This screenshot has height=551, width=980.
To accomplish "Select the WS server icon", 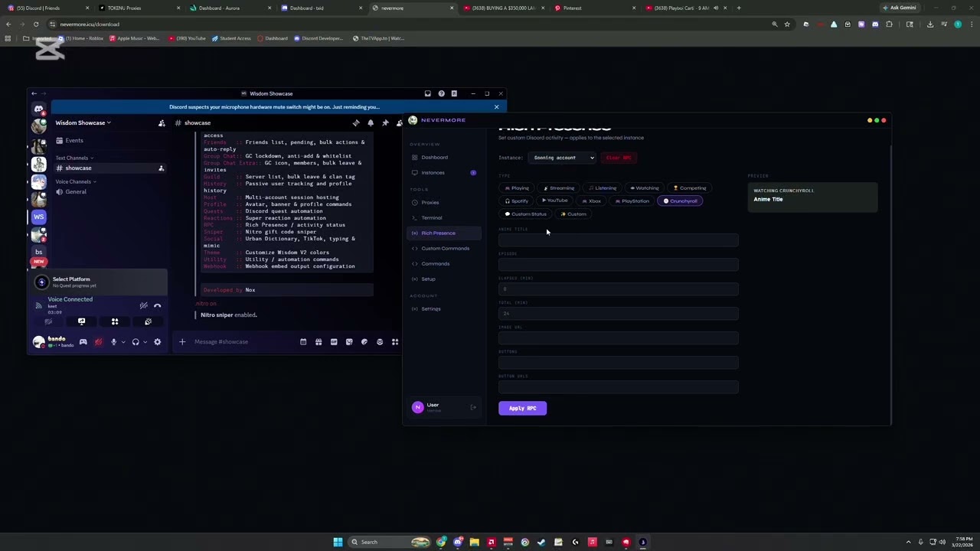I will 38,217.
